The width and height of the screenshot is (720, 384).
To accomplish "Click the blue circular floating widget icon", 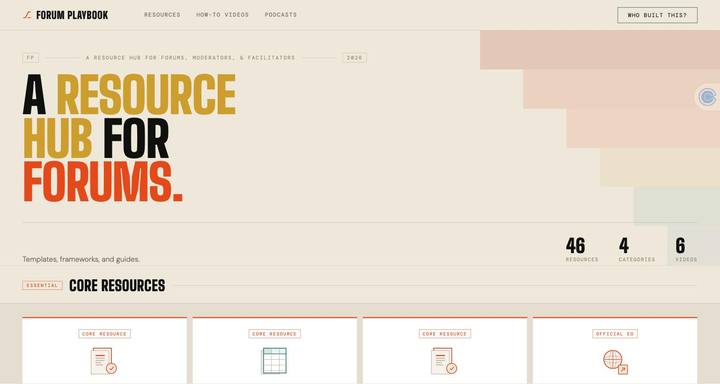I will pyautogui.click(x=707, y=97).
